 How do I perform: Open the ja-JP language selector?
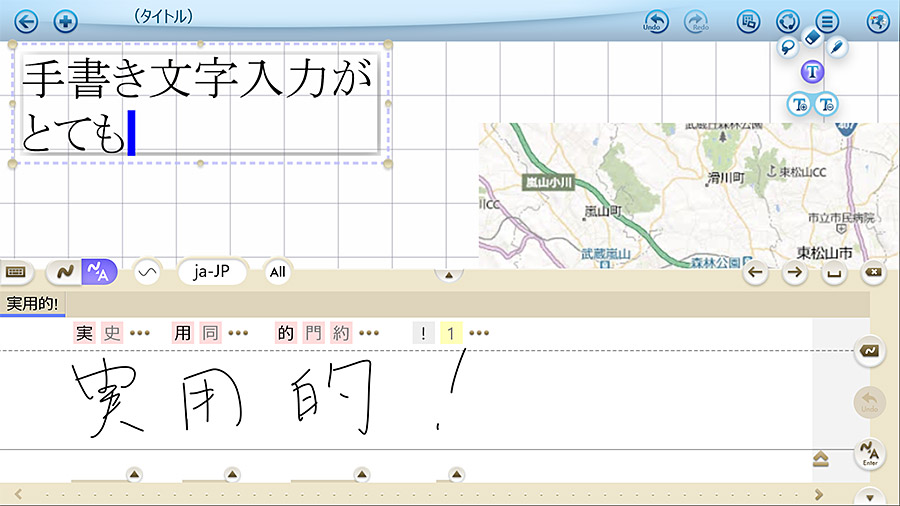click(212, 271)
